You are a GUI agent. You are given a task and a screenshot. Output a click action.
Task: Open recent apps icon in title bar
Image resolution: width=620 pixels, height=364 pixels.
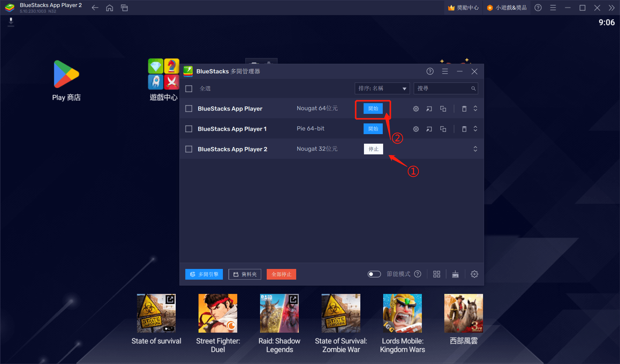pos(125,8)
